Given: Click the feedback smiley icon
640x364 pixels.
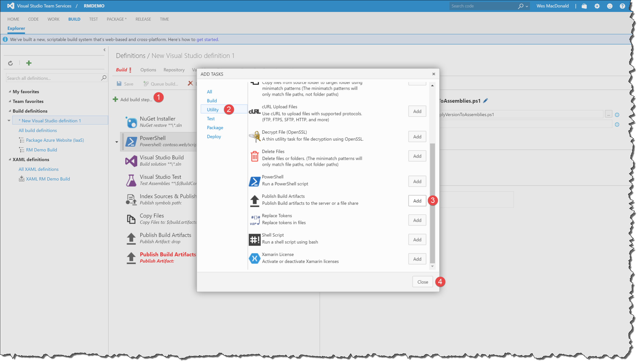Looking at the screenshot, I should (x=609, y=6).
